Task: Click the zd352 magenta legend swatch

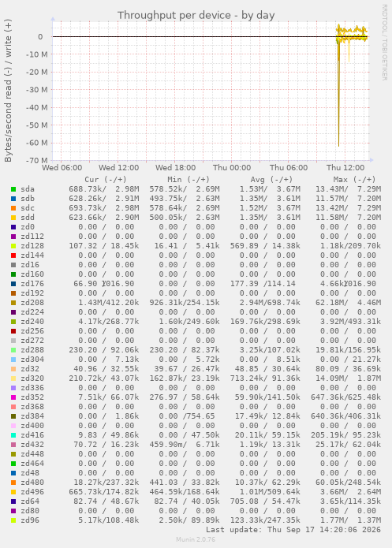Action: click(13, 397)
